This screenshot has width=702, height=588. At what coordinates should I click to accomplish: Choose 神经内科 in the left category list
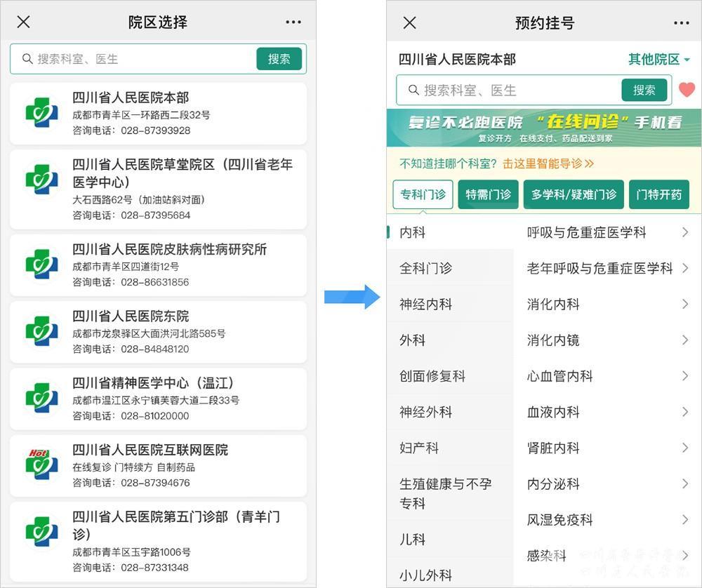coord(426,305)
